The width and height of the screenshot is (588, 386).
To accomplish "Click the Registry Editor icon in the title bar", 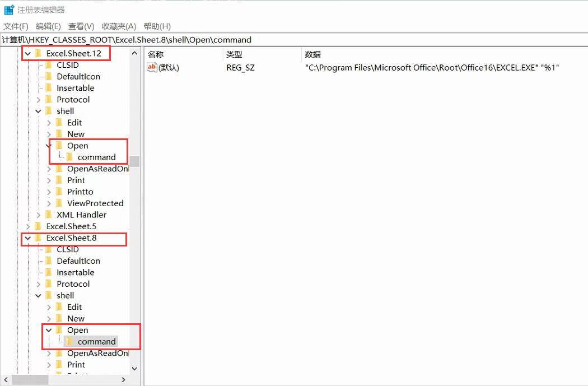I will point(9,10).
